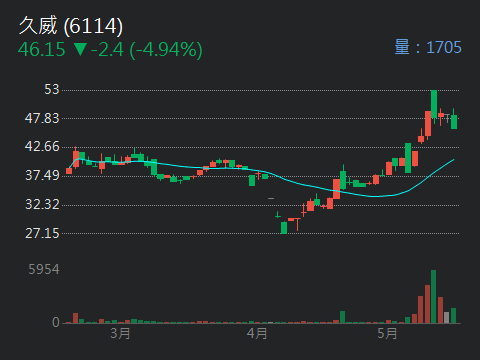480x360 pixels.
Task: Click the green down-triangle change indicator
Action: click(x=80, y=50)
